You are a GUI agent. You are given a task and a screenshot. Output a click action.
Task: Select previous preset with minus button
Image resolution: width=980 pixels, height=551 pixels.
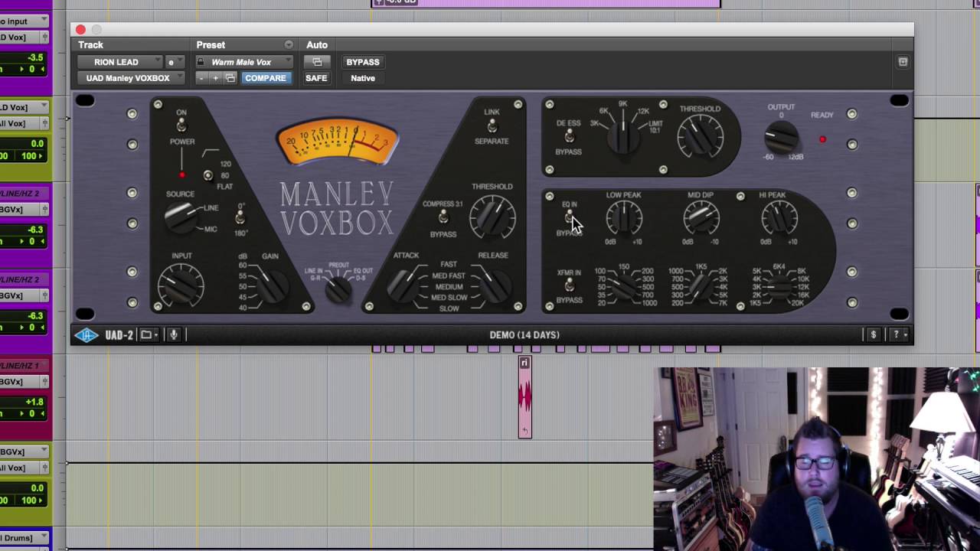201,78
